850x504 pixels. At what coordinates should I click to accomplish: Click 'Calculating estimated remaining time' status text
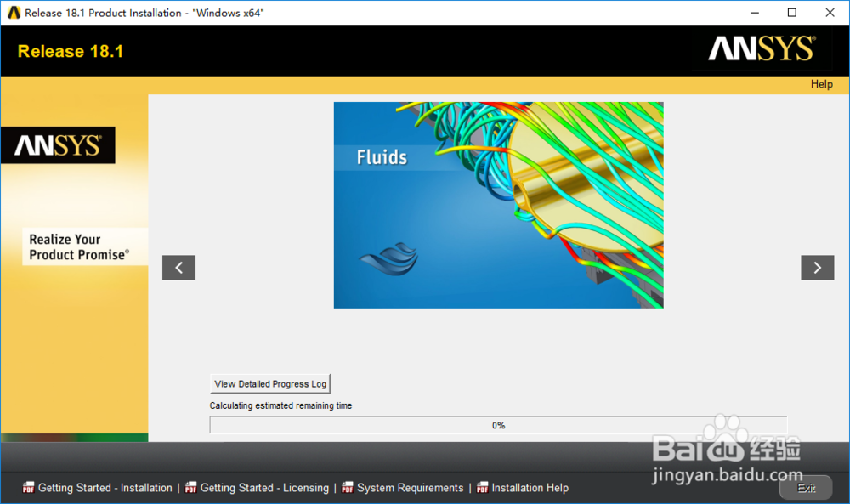click(280, 405)
